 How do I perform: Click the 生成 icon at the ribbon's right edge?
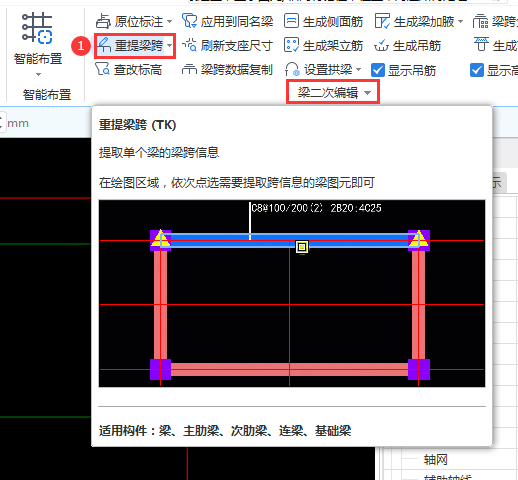point(481,45)
